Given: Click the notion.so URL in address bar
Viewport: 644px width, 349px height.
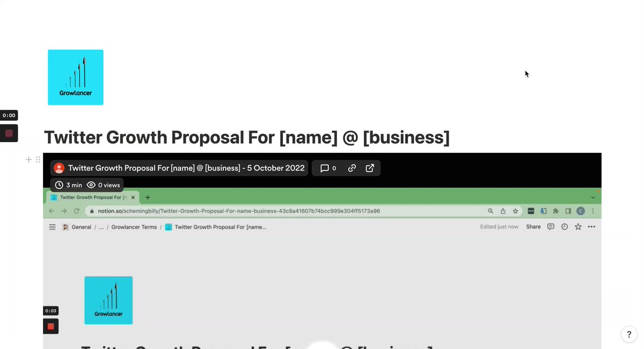Looking at the screenshot, I should [239, 211].
